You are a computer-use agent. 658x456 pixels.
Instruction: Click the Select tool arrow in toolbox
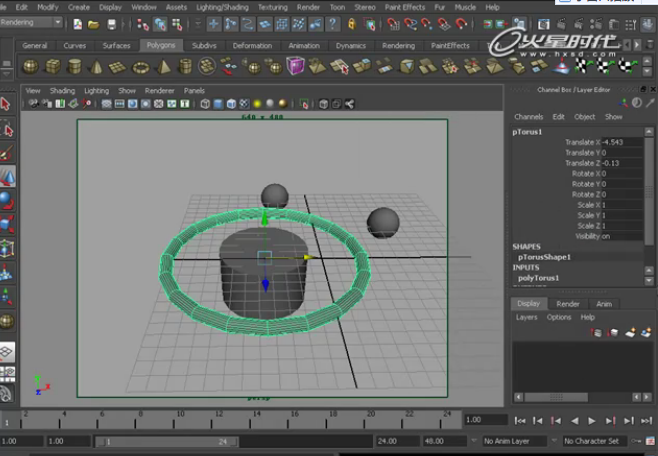tap(7, 104)
